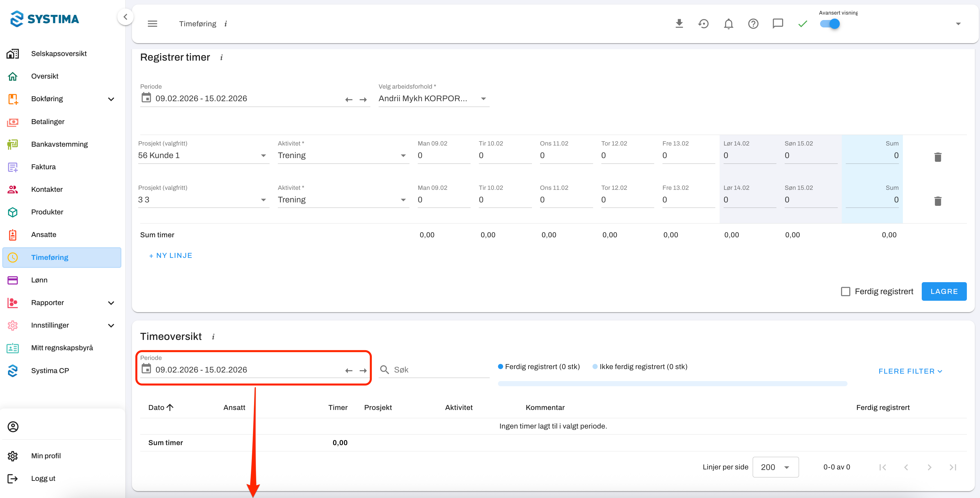Screen dimensions: 980x498
Task: Check the Ferdig registrert checkbox
Action: (845, 291)
